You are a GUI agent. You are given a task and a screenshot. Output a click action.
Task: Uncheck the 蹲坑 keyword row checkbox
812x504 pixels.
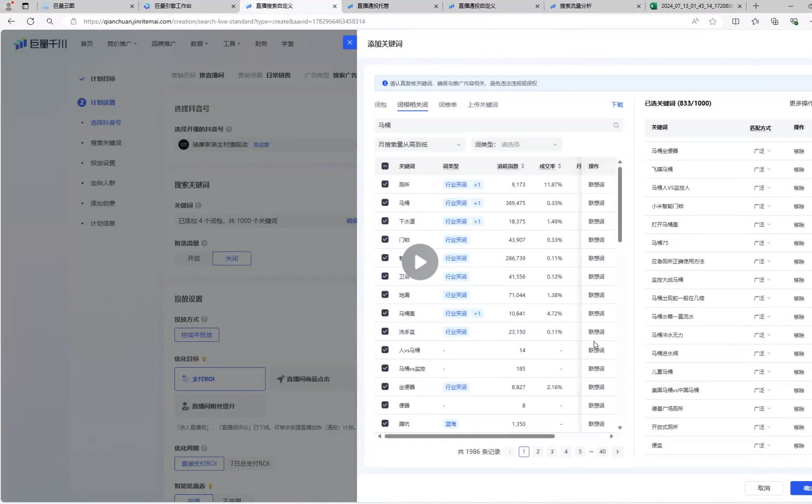pos(385,424)
